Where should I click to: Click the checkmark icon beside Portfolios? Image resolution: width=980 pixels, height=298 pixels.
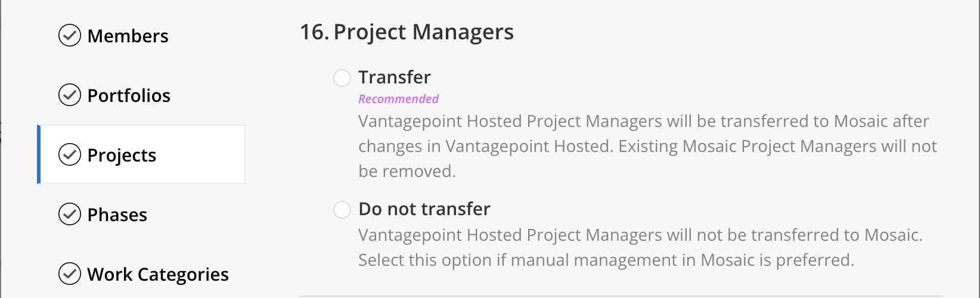click(x=70, y=95)
